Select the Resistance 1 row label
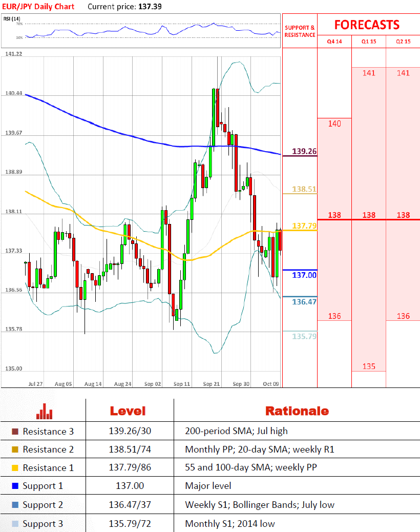Viewport: 420px width, 532px height. coord(48,468)
